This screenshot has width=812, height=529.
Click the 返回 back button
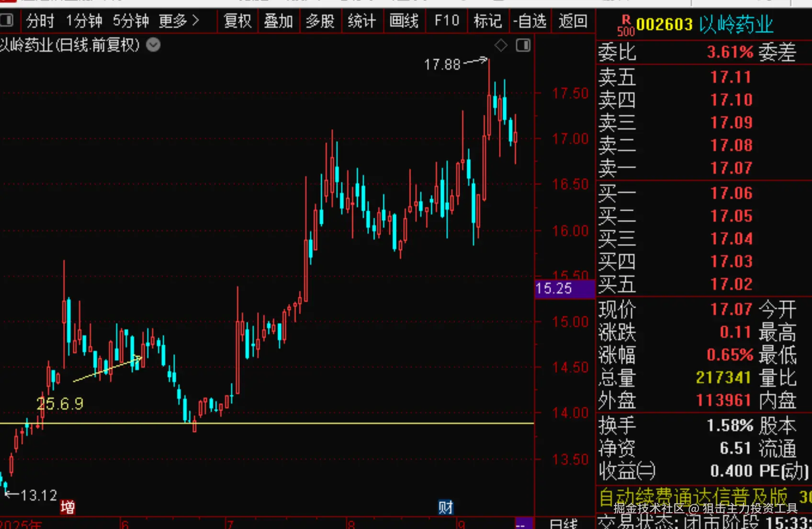coord(573,21)
